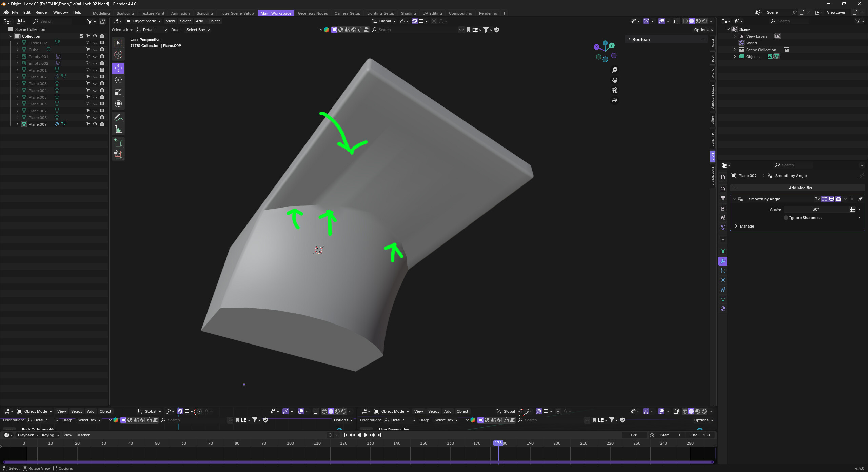This screenshot has height=472, width=868.
Task: Switch to Geometry Nodes workspace tab
Action: tap(313, 13)
